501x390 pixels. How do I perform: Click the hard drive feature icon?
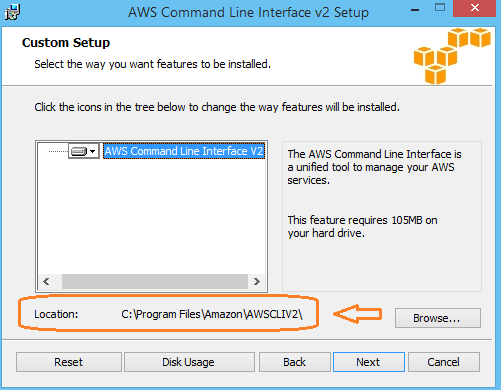point(79,151)
